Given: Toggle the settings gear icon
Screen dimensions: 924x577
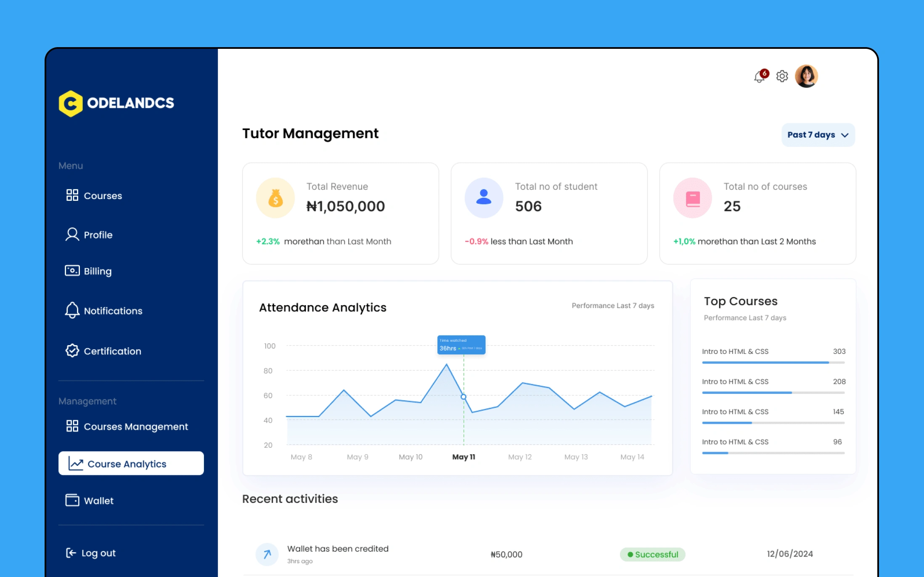Looking at the screenshot, I should point(782,75).
